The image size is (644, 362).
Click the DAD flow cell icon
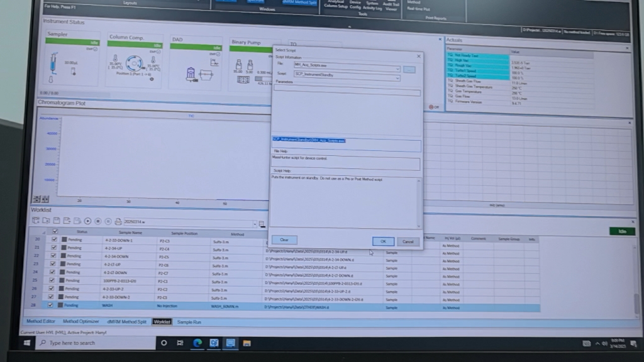point(206,75)
